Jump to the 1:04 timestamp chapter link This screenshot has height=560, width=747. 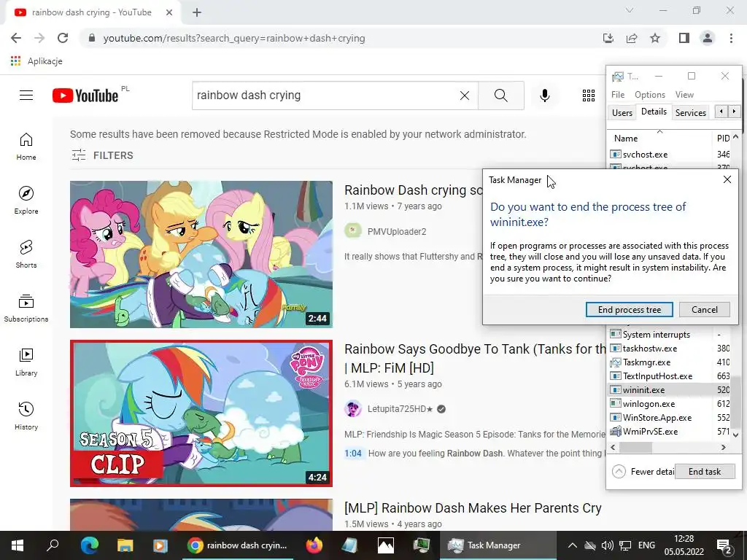(353, 453)
